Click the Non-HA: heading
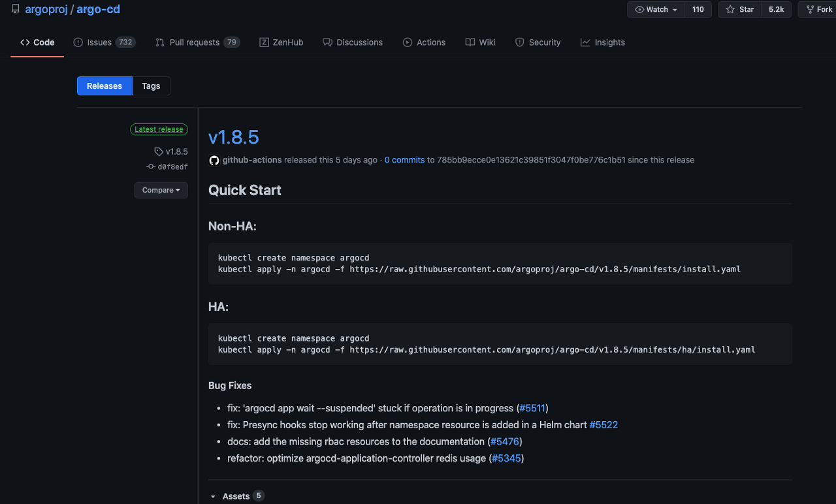This screenshot has width=836, height=504. pos(233,226)
